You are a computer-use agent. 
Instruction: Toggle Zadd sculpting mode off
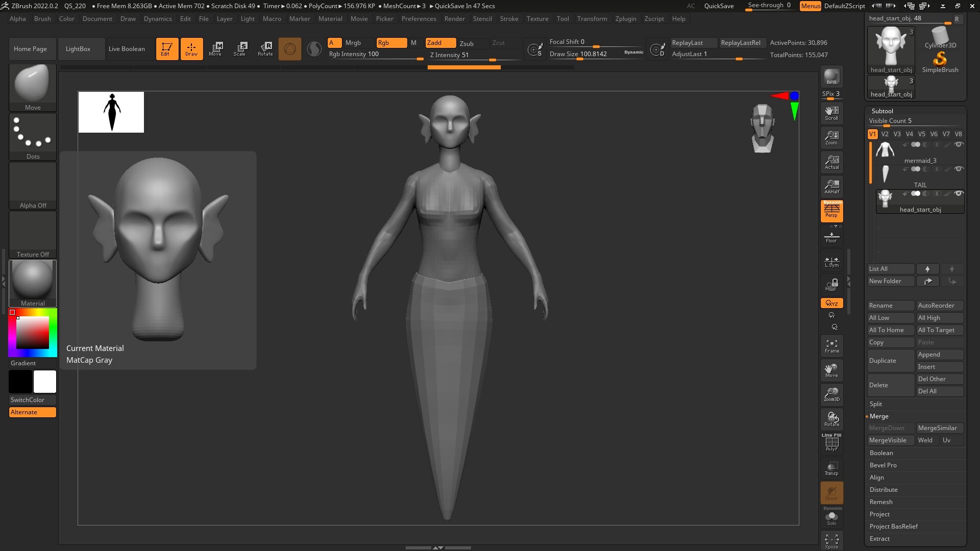coord(440,43)
